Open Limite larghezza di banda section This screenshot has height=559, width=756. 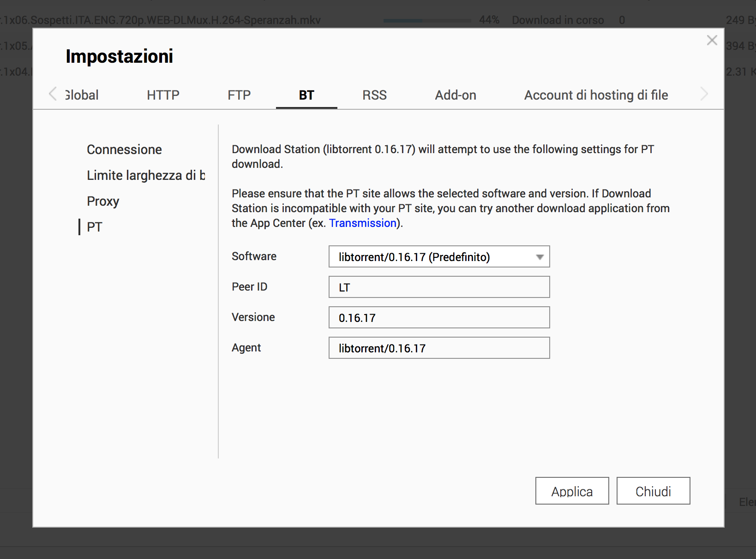pyautogui.click(x=145, y=175)
